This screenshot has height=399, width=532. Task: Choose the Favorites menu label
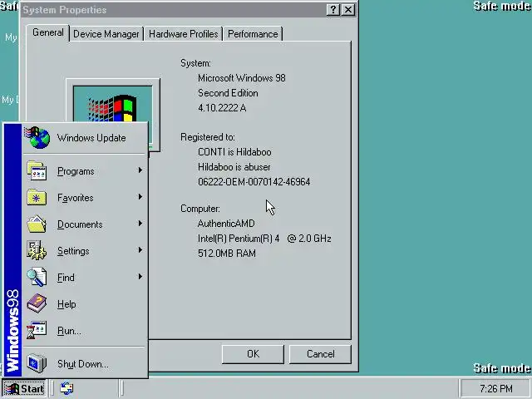tap(76, 198)
